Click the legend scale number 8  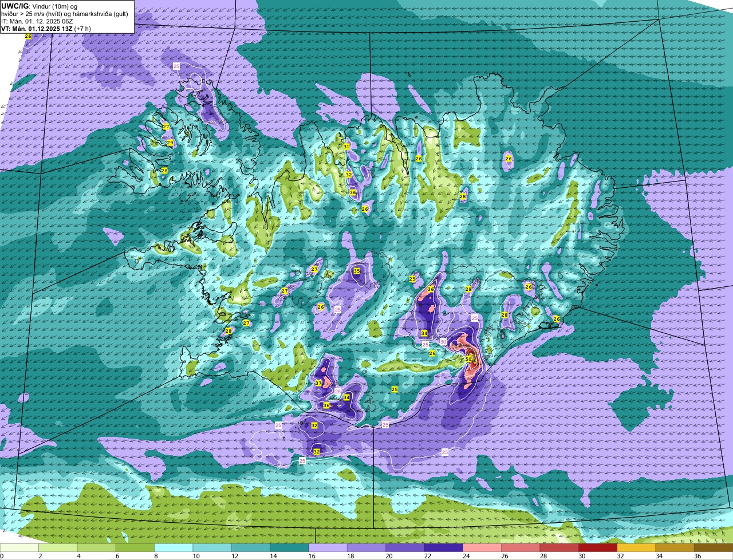155,556
